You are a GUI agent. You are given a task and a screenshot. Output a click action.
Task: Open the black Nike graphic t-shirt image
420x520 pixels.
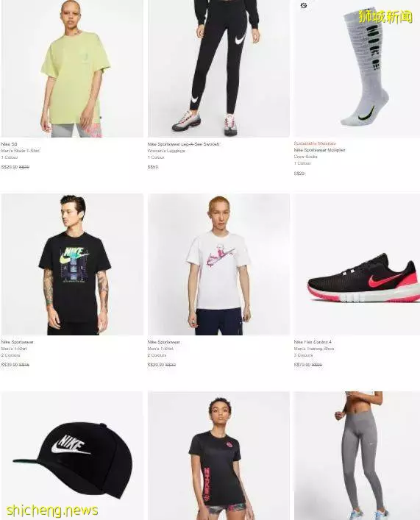pos(72,264)
